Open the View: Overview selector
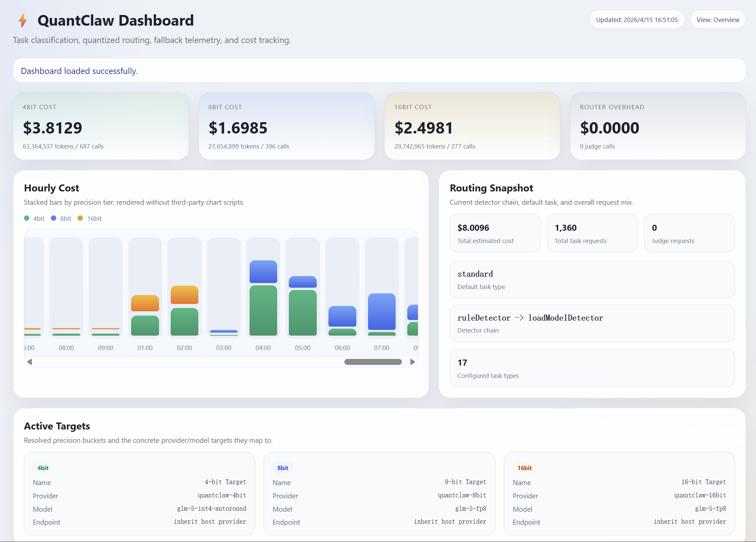This screenshot has height=542, width=756. point(718,19)
